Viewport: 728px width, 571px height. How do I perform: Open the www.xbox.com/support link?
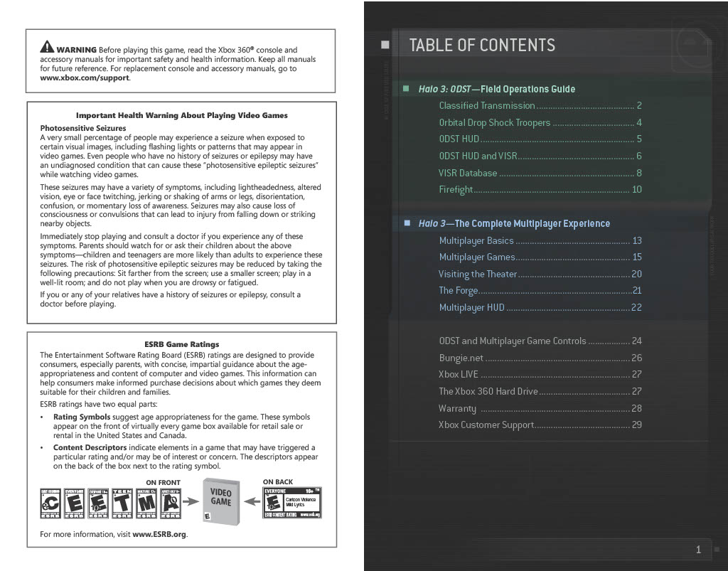85,78
